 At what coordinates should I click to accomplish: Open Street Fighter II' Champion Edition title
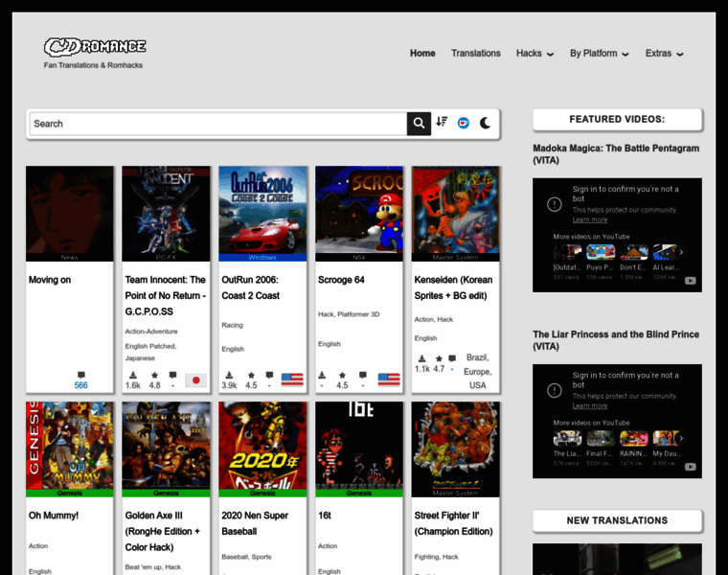tap(454, 523)
